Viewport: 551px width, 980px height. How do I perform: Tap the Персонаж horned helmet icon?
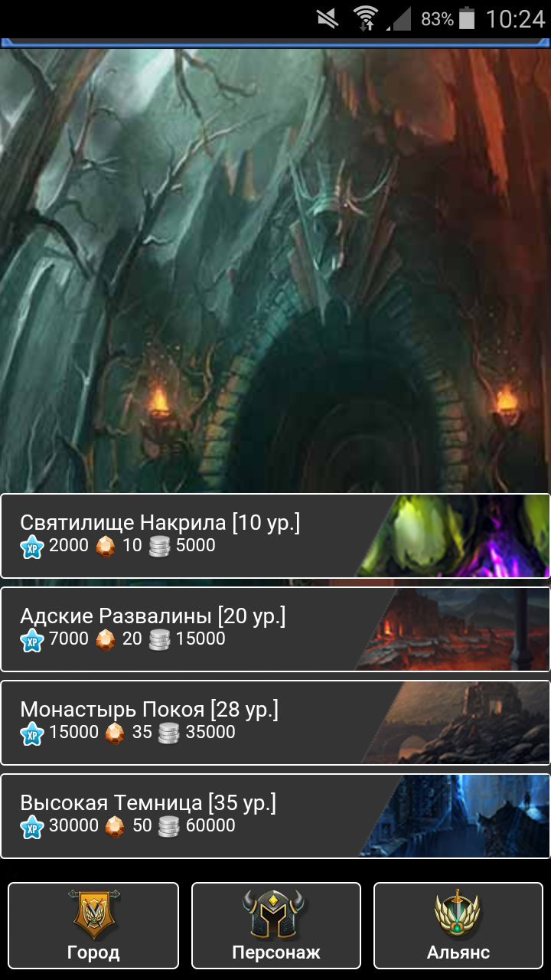coord(275,914)
